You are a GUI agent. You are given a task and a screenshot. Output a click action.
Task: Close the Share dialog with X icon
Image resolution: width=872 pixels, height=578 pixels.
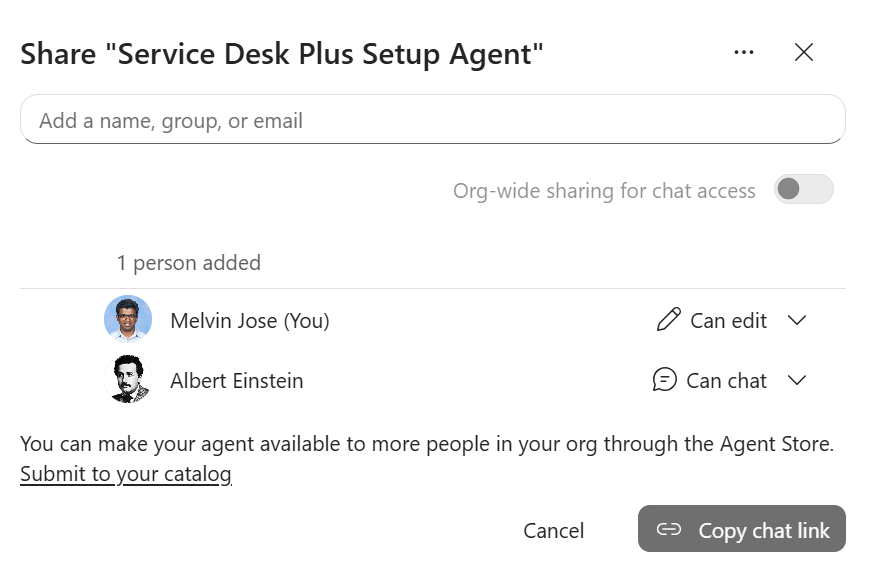tap(804, 53)
